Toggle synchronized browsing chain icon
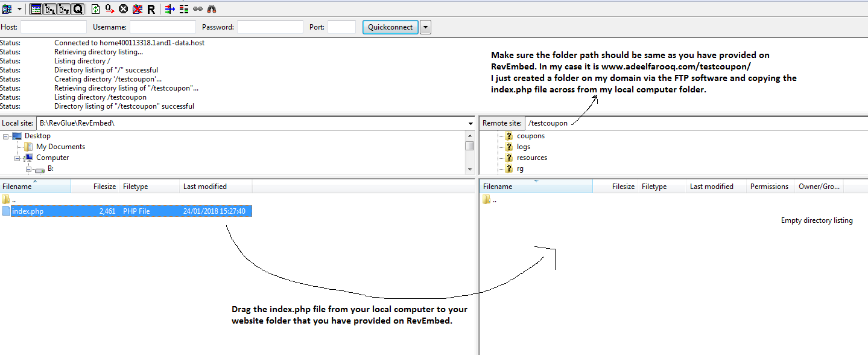The image size is (868, 355). point(198,9)
